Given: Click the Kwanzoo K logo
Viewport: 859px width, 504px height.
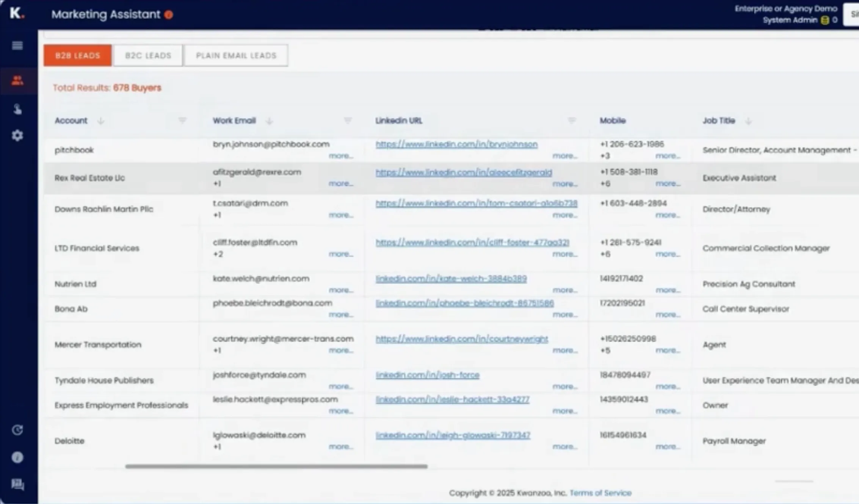Looking at the screenshot, I should tap(17, 14).
